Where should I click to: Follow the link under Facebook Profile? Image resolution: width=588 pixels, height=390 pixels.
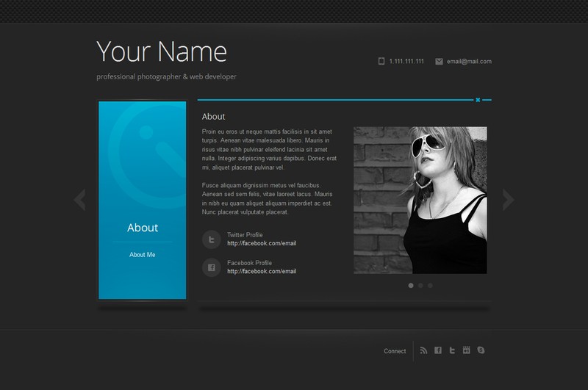pyautogui.click(x=262, y=271)
